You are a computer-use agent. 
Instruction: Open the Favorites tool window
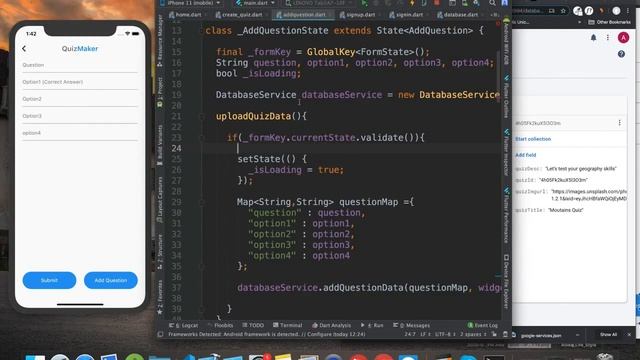point(160,297)
